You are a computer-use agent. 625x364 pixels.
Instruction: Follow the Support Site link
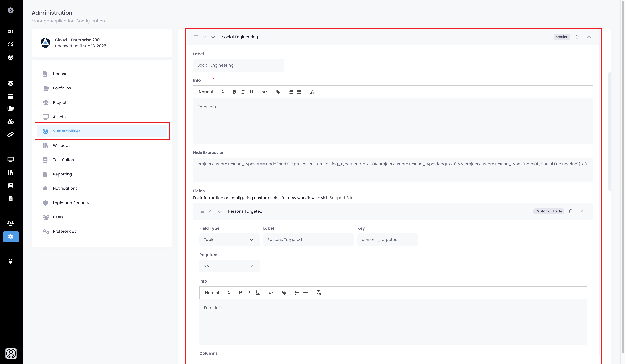click(x=341, y=198)
